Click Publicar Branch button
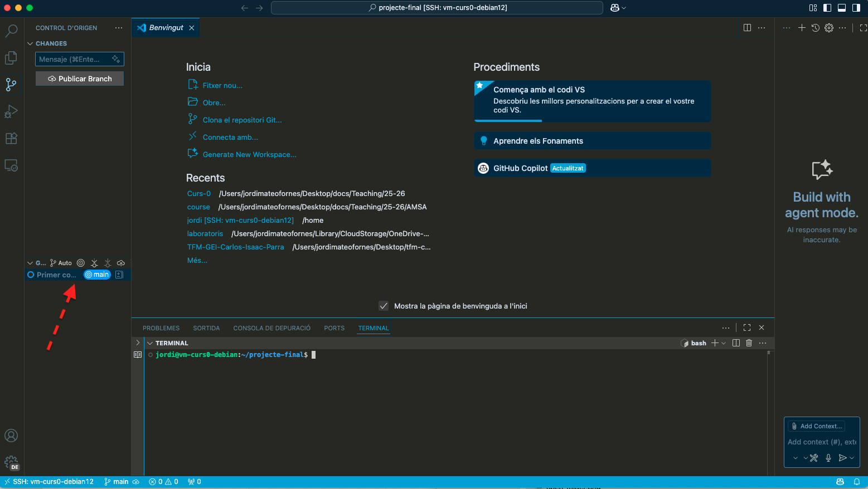 coord(80,79)
